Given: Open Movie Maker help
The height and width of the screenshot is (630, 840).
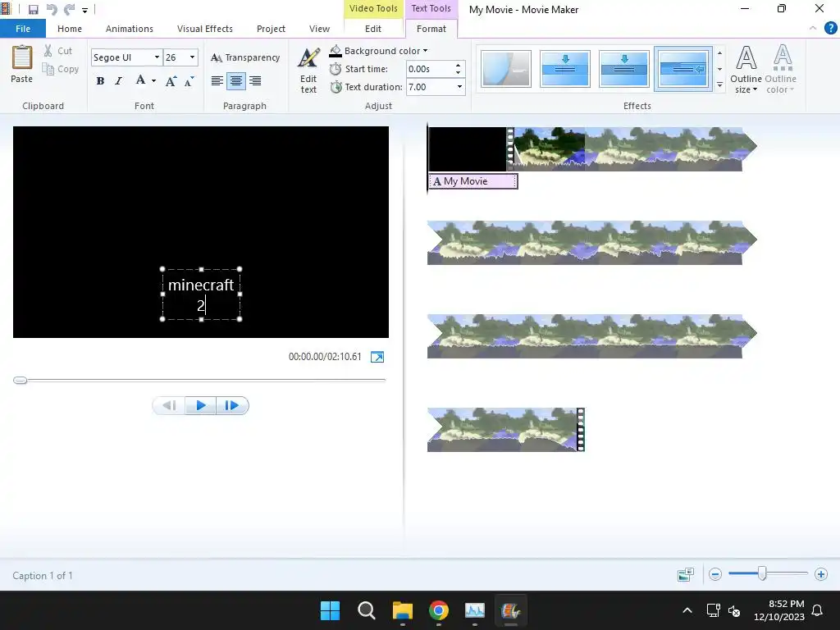Looking at the screenshot, I should [830, 29].
